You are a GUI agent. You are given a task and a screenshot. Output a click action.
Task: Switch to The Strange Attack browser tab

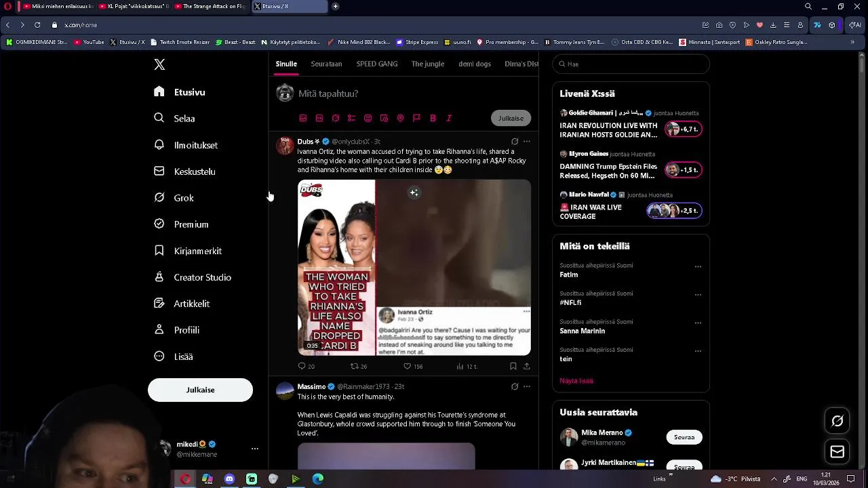coord(210,6)
